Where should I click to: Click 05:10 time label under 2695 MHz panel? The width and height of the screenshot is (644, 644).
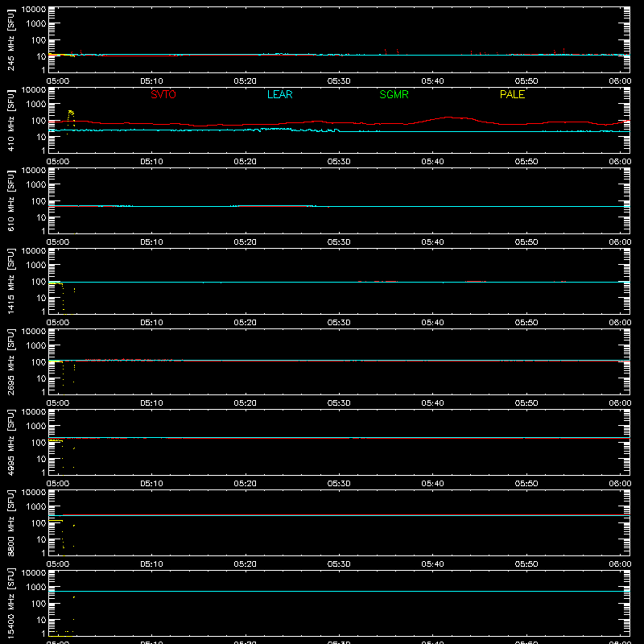coord(151,403)
